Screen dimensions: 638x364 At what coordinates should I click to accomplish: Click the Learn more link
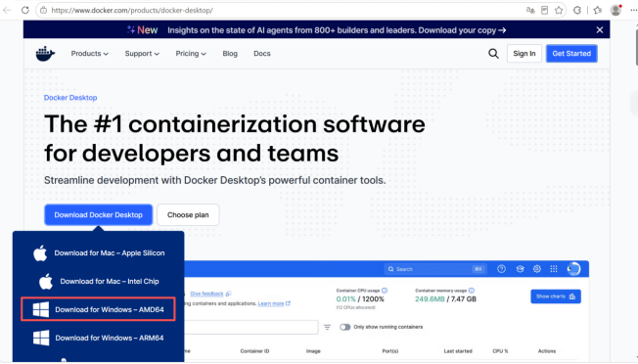coord(271,303)
